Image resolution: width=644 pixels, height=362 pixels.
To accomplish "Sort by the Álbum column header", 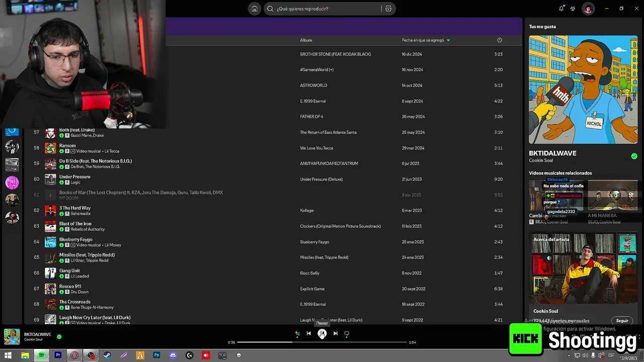I will (x=306, y=40).
